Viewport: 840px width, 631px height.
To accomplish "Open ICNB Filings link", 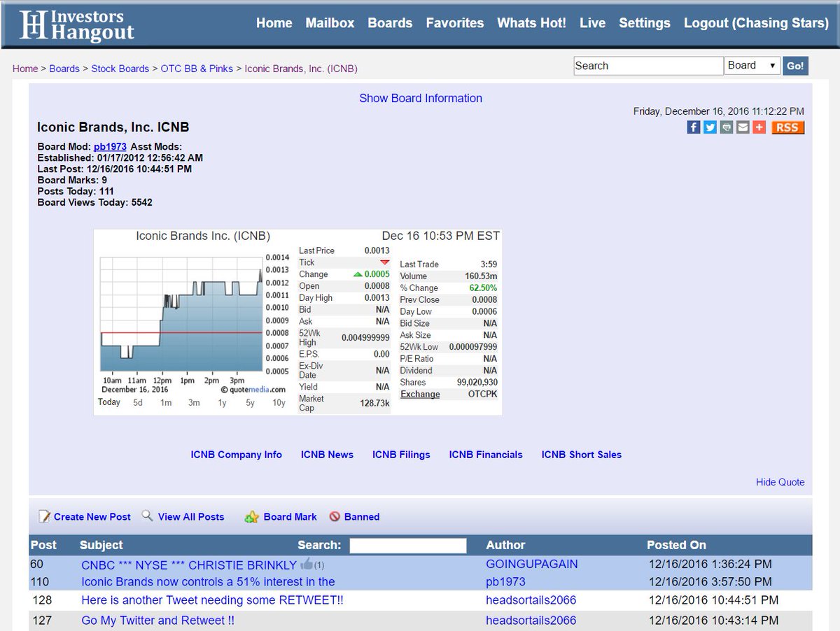I will [401, 455].
